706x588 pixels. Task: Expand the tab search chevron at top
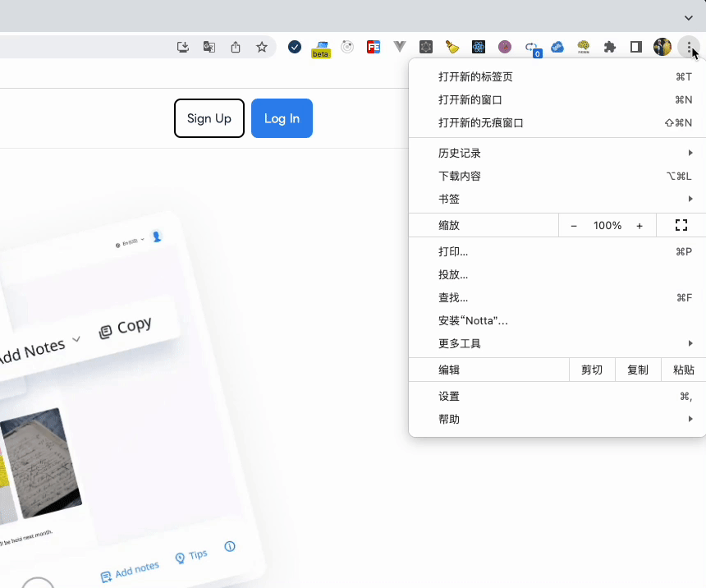(x=689, y=18)
